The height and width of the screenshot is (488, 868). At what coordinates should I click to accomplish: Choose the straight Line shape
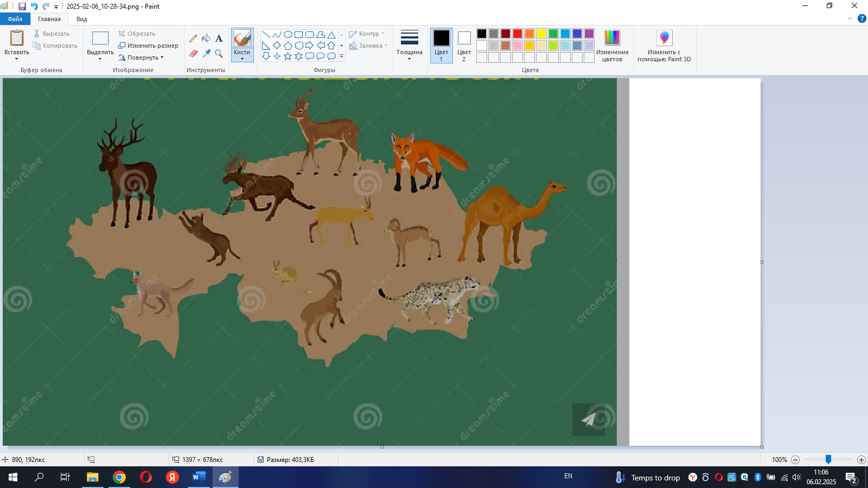click(x=266, y=35)
